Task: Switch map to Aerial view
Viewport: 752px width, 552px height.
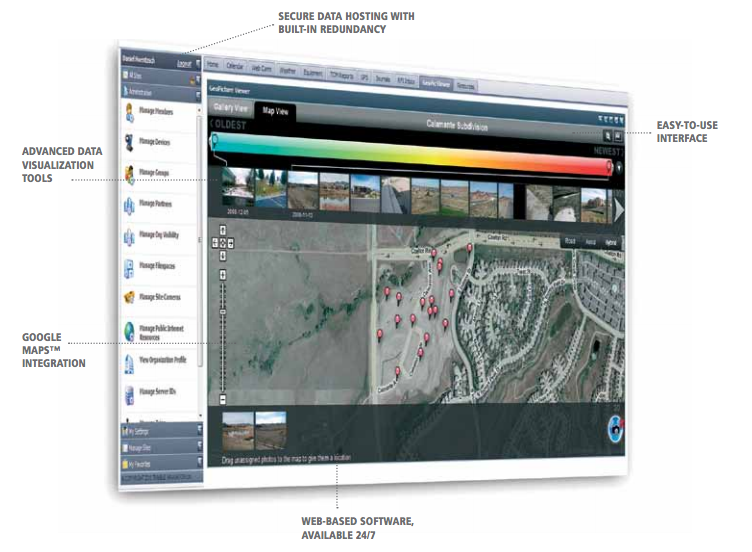Action: [x=590, y=242]
